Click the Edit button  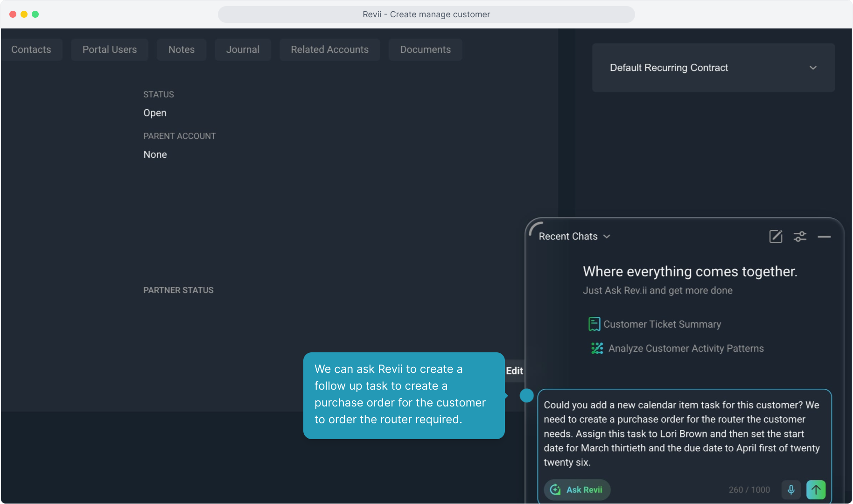click(x=514, y=371)
